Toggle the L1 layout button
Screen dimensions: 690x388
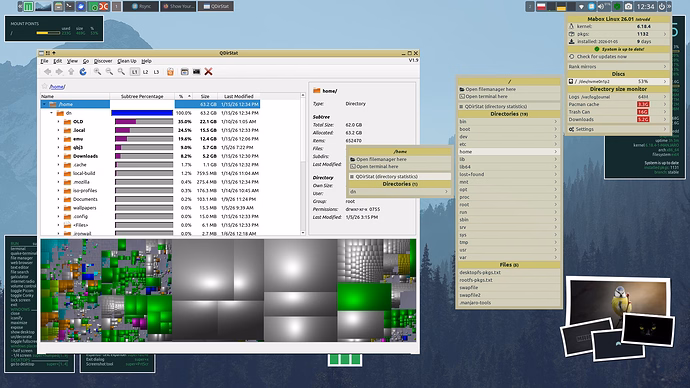click(135, 72)
